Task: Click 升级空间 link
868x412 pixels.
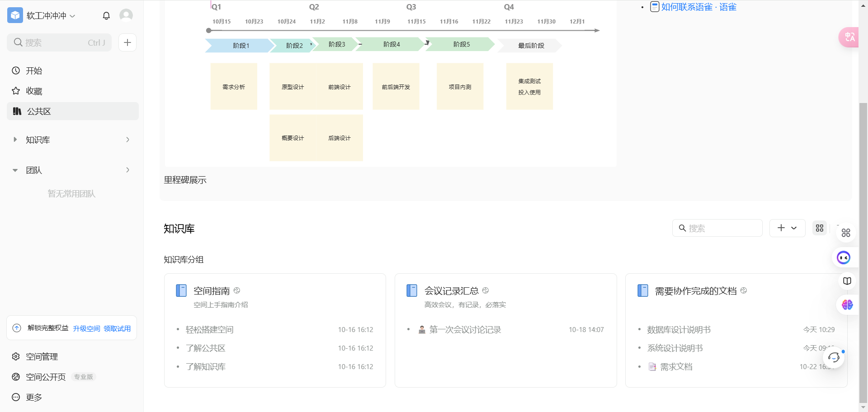Action: pyautogui.click(x=86, y=328)
